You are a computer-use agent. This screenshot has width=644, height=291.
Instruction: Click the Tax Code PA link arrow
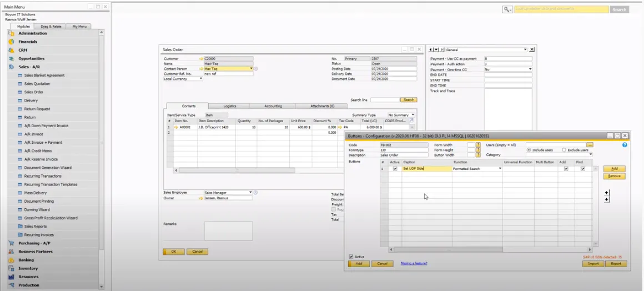coord(340,127)
